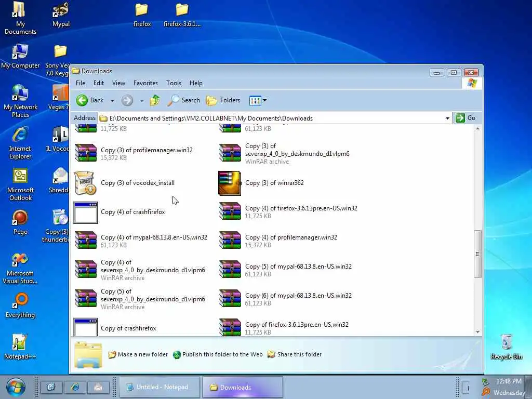Open Internet Explorer desktop icon
Screen dimensions: 532x399
tap(20, 143)
